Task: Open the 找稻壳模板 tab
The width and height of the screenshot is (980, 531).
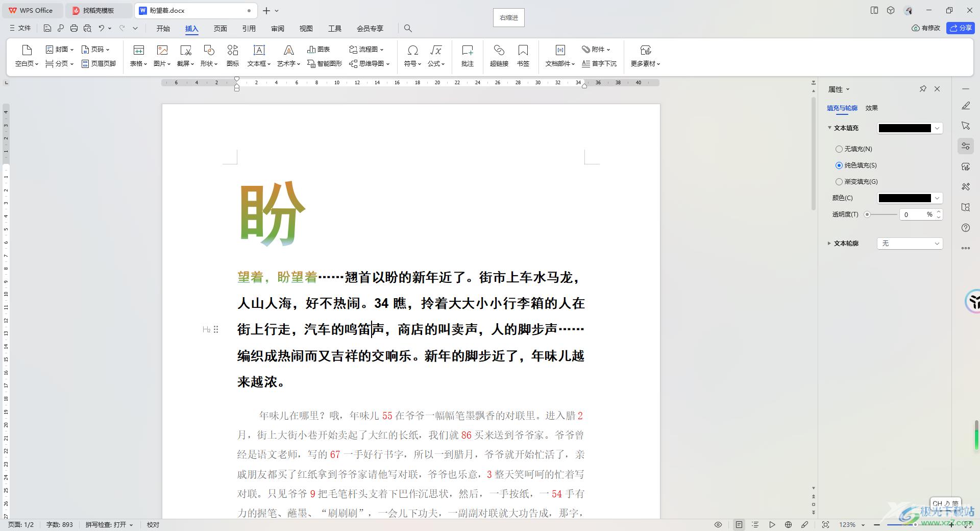Action: pyautogui.click(x=99, y=10)
